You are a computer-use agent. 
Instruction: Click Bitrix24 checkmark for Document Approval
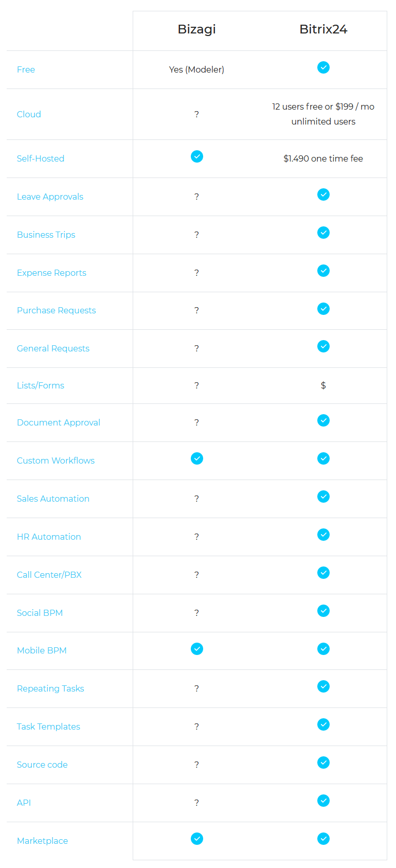coord(323,420)
